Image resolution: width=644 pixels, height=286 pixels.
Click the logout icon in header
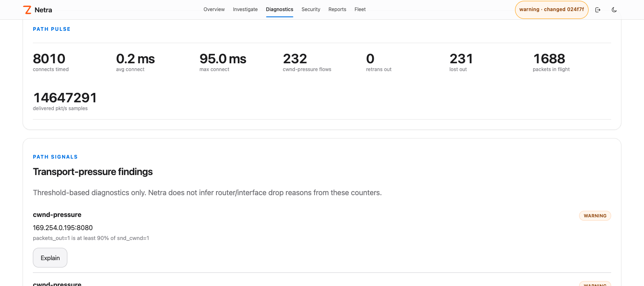pos(598,10)
